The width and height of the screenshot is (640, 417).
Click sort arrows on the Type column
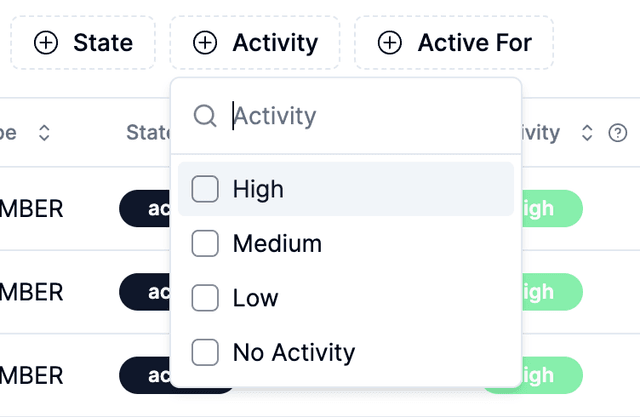(44, 133)
